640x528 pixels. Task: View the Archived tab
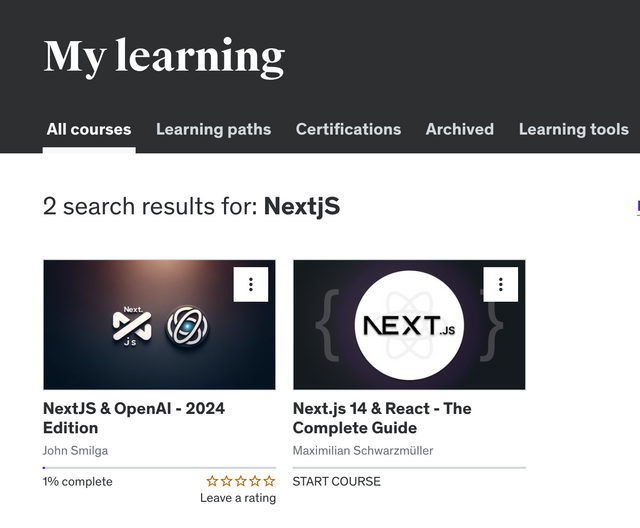(x=460, y=129)
